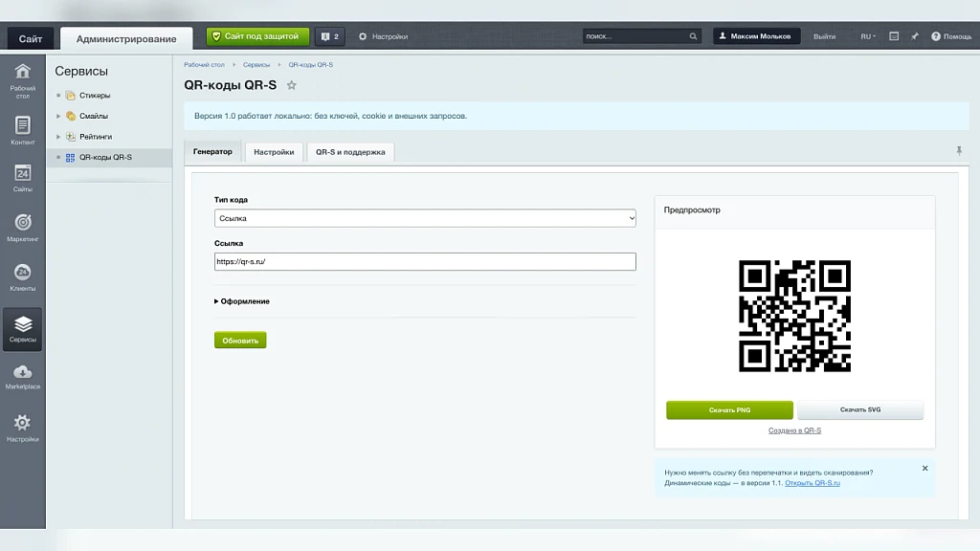Open the Контент sidebar section
980x551 pixels.
tap(23, 130)
